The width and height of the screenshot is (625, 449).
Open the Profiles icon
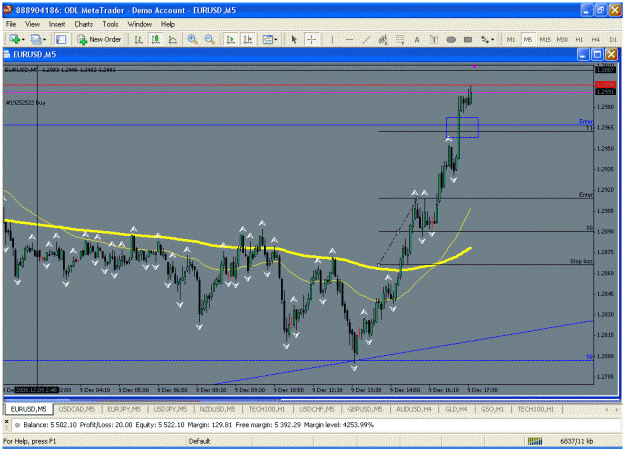(x=36, y=39)
